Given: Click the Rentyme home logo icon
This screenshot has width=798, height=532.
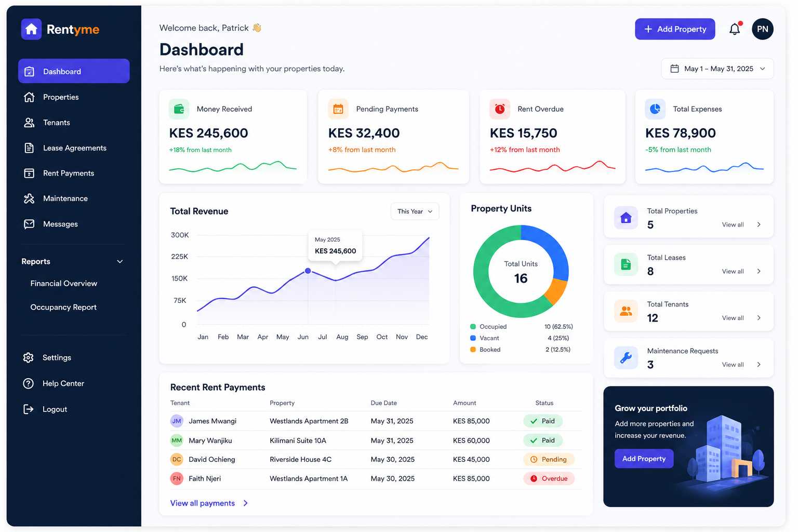Looking at the screenshot, I should tap(31, 29).
